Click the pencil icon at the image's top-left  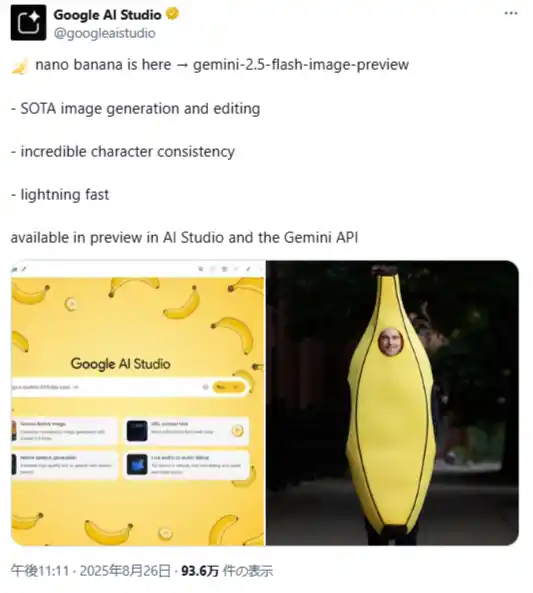(23, 269)
